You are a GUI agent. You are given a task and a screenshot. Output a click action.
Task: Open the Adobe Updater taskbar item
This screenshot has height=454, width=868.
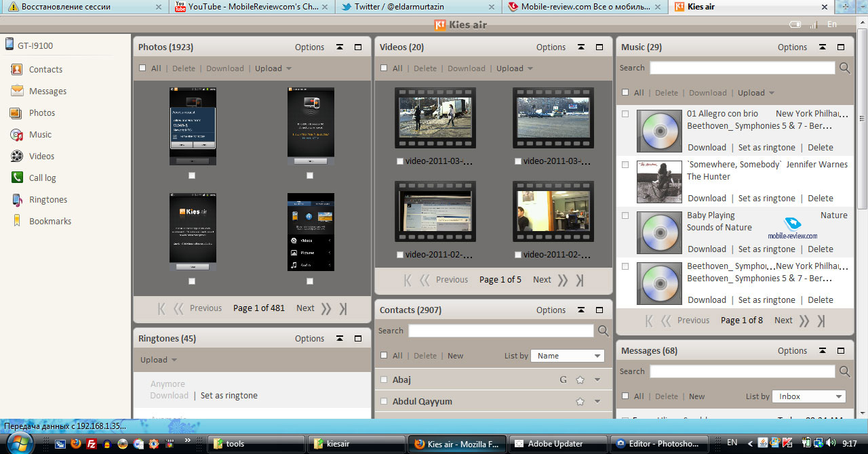[x=557, y=444]
